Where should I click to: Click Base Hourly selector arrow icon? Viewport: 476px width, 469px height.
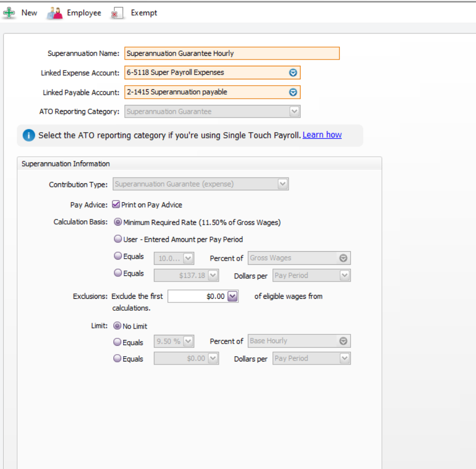343,341
